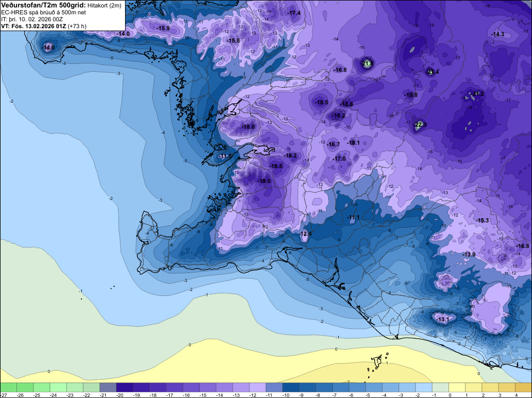Click the 'IT: þri. 10. 02. 2026 00Z' line

tap(32, 19)
